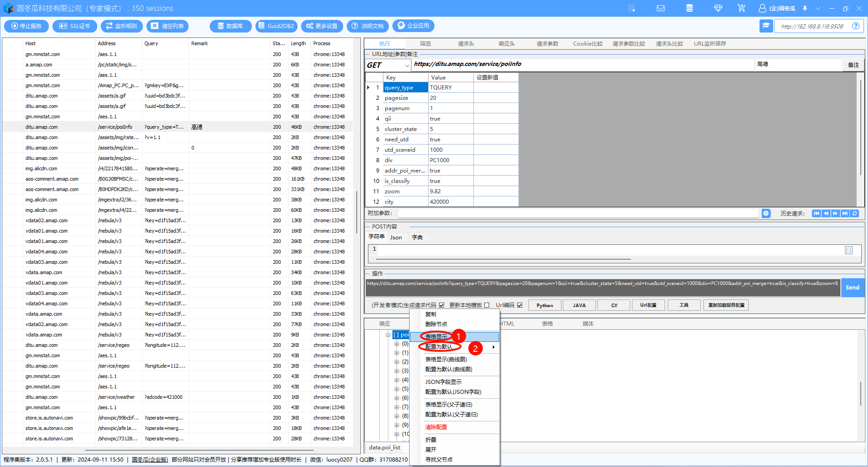868x467 pixels.
Task: Click the diamond membership icon
Action: (x=718, y=9)
